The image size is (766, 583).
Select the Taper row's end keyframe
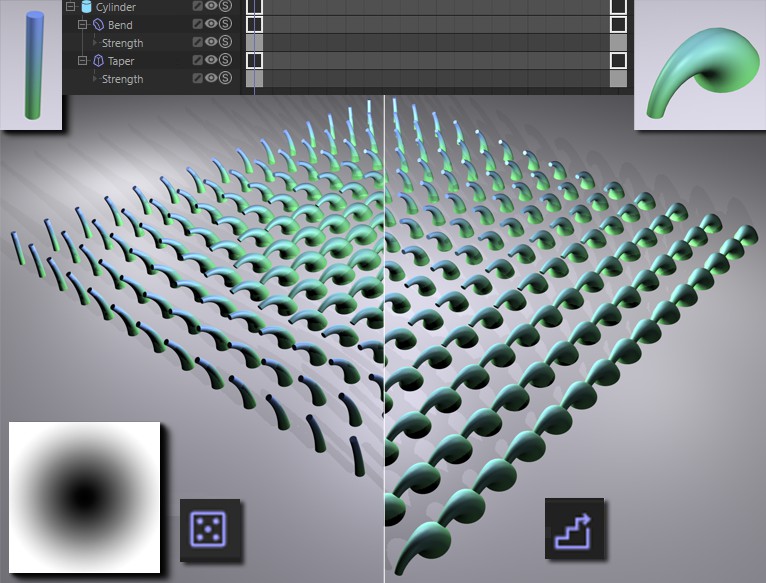tap(618, 61)
